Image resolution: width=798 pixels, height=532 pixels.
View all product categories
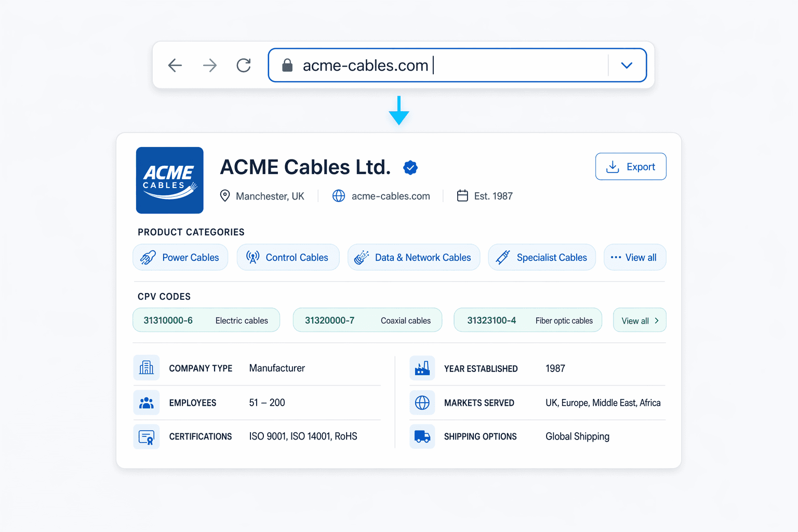pyautogui.click(x=635, y=257)
